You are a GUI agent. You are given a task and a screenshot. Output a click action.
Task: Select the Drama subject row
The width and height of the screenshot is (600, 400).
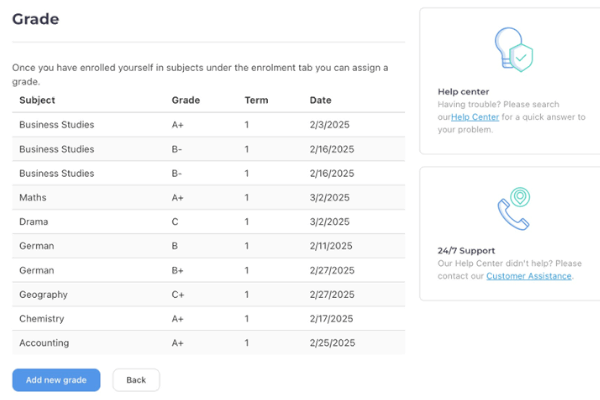click(209, 222)
